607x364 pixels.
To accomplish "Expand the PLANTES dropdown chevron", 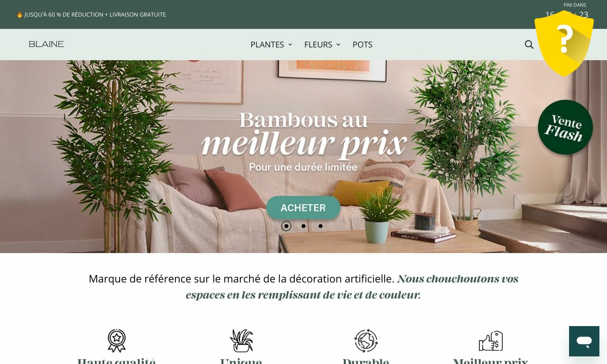I will pos(290,45).
